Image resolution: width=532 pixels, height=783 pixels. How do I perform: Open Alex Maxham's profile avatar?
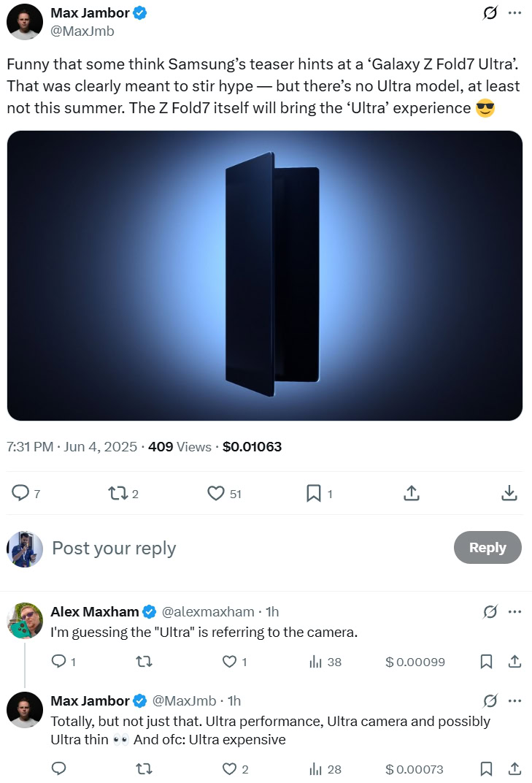tap(25, 619)
